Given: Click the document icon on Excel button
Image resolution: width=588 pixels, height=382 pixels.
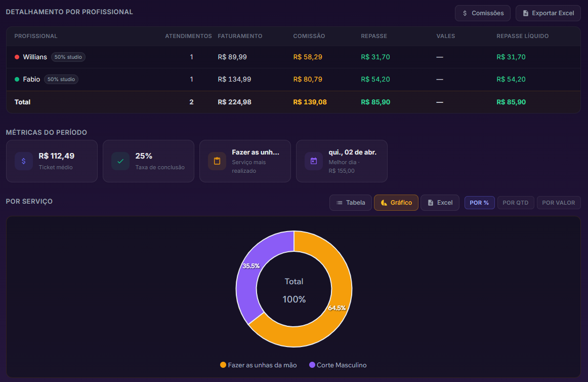Looking at the screenshot, I should pyautogui.click(x=431, y=203).
